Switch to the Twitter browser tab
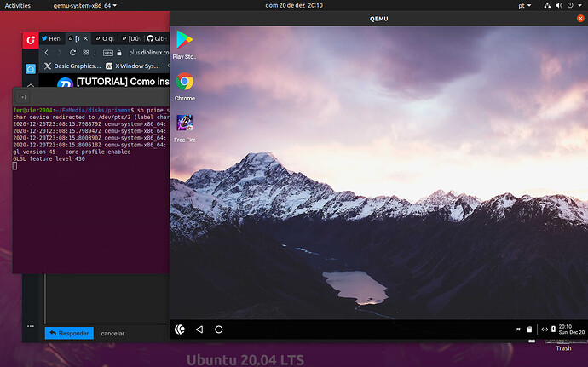This screenshot has width=588, height=367. pyautogui.click(x=50, y=38)
